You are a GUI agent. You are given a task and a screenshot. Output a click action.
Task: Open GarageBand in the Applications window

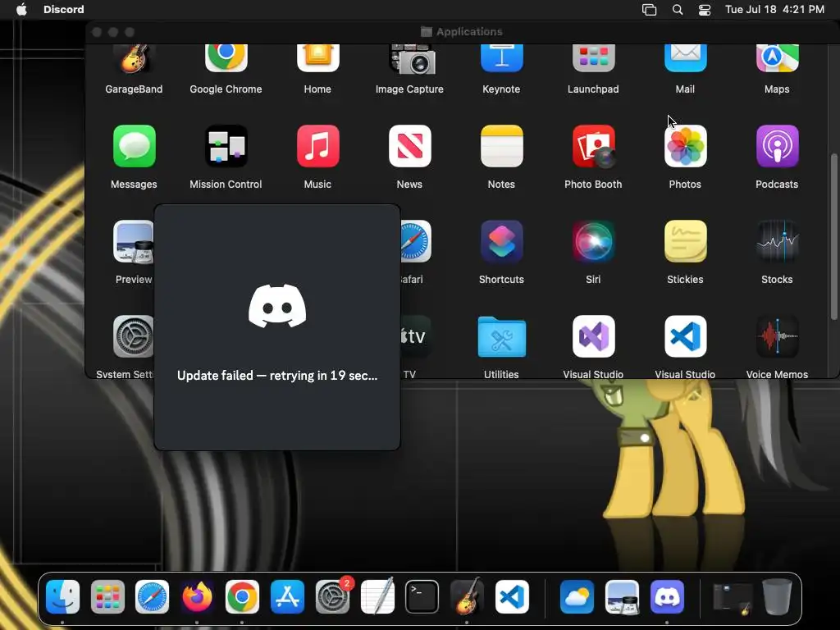(134, 59)
